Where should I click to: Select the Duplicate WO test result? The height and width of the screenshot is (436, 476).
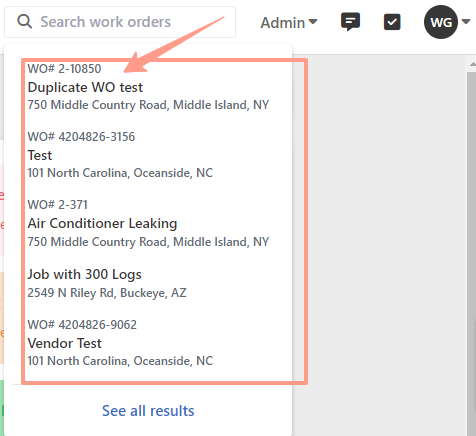[85, 87]
